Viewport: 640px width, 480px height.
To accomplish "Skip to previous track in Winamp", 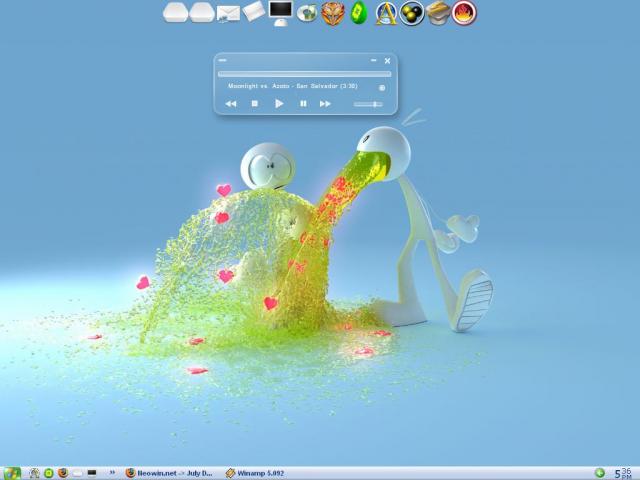I will coord(231,104).
